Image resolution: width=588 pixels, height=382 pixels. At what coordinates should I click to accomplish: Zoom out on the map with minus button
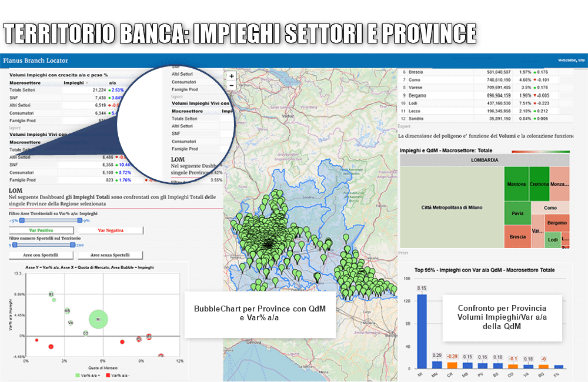tap(232, 85)
